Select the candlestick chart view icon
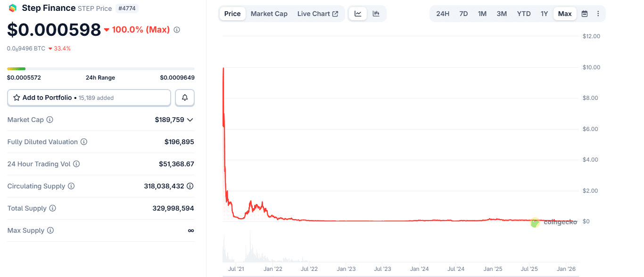This screenshot has height=277, width=644. click(x=376, y=14)
